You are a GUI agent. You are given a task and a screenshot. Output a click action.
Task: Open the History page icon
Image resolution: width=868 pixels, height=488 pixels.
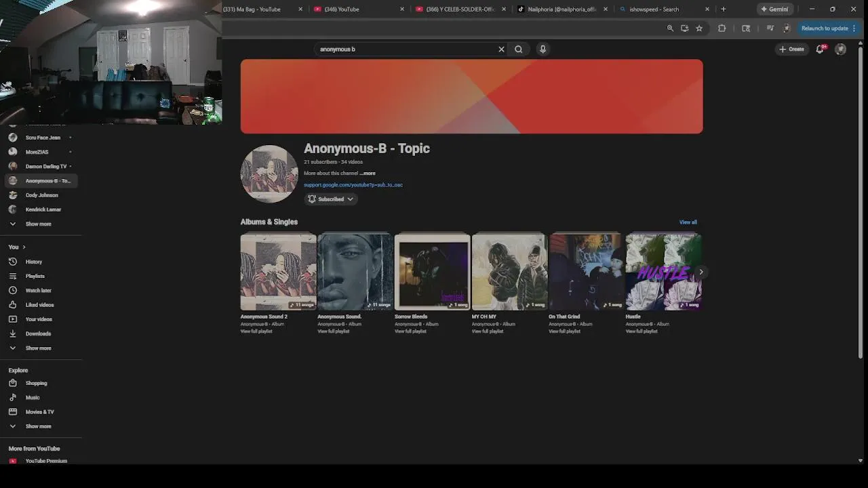tap(12, 262)
